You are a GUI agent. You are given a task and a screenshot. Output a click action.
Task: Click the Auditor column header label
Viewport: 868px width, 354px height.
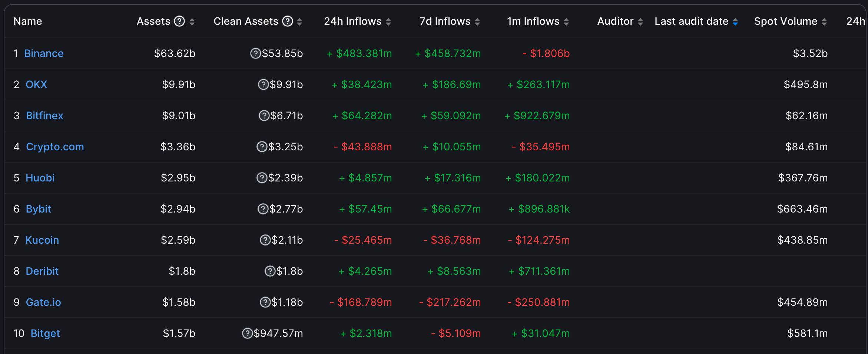tap(615, 21)
